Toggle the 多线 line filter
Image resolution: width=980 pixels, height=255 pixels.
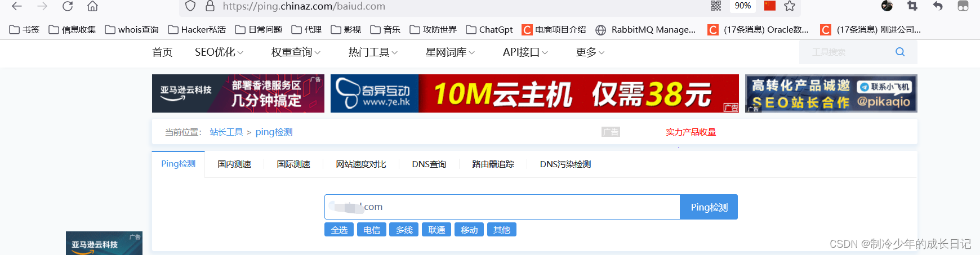(x=404, y=230)
